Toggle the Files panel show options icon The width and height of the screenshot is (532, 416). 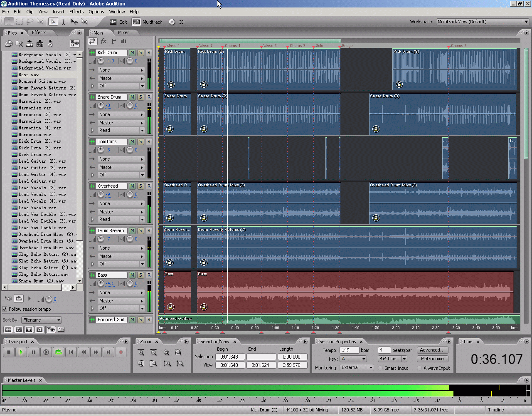pyautogui.click(x=75, y=43)
